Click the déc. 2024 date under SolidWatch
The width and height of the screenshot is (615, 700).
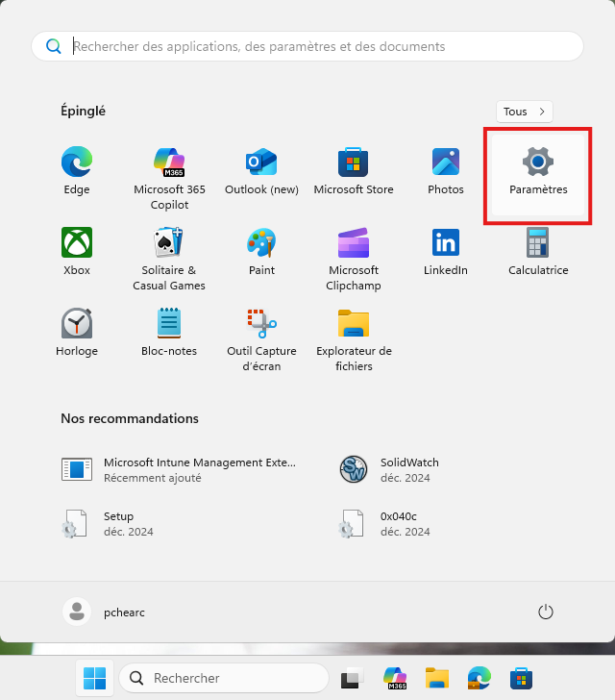click(x=406, y=478)
